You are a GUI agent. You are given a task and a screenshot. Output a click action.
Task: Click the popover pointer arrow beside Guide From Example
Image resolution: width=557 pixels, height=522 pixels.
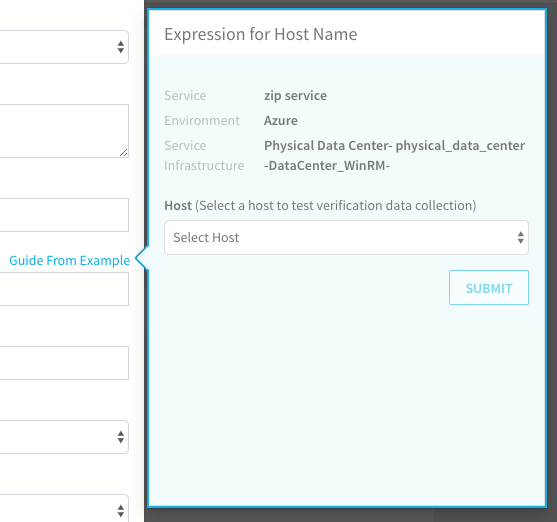pyautogui.click(x=142, y=258)
